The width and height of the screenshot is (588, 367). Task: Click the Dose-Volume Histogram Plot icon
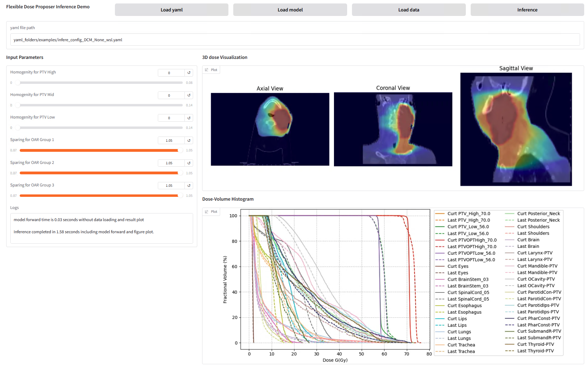[x=207, y=212]
